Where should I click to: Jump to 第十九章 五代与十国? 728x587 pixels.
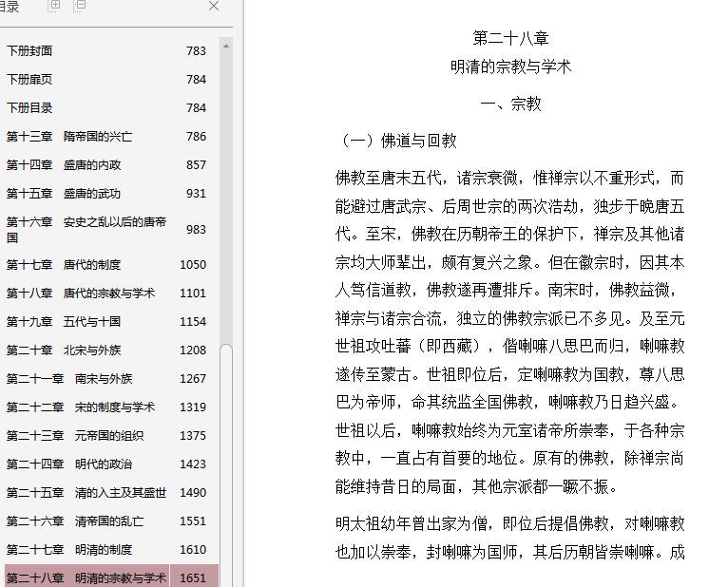click(64, 322)
